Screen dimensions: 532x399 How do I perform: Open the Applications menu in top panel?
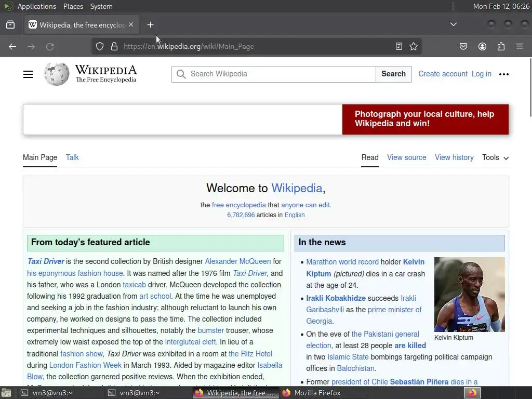point(37,6)
